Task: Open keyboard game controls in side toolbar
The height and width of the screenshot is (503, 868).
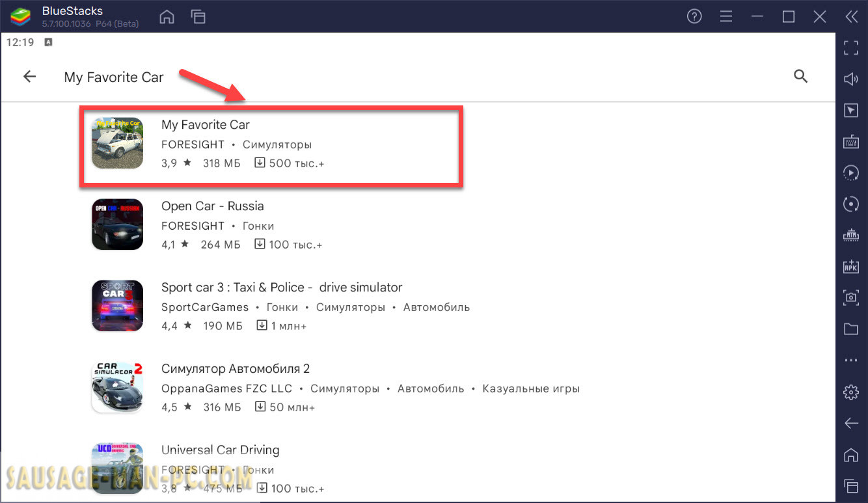Action: pyautogui.click(x=851, y=141)
